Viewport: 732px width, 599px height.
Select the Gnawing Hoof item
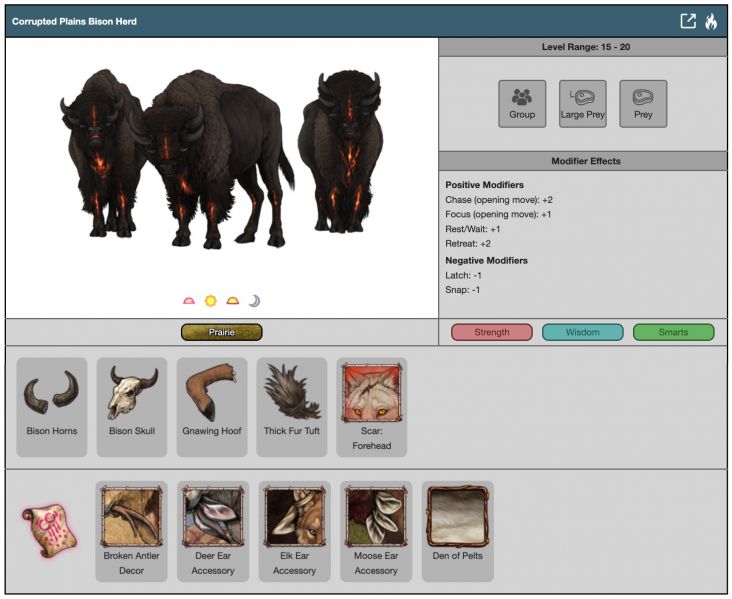point(212,407)
